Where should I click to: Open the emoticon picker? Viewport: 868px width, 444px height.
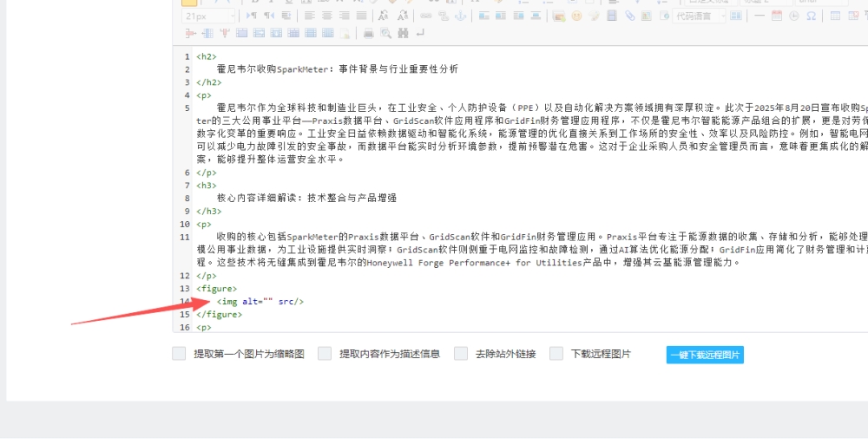576,16
